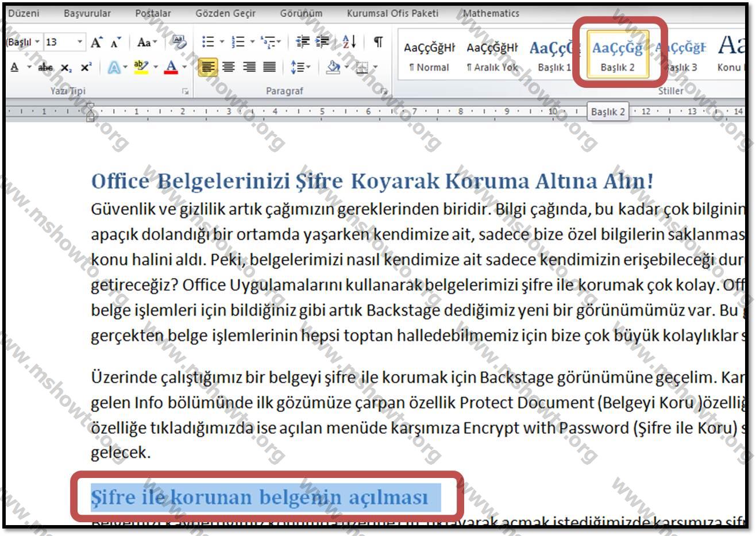Toggle Show paragraph marks (¶)

378,42
